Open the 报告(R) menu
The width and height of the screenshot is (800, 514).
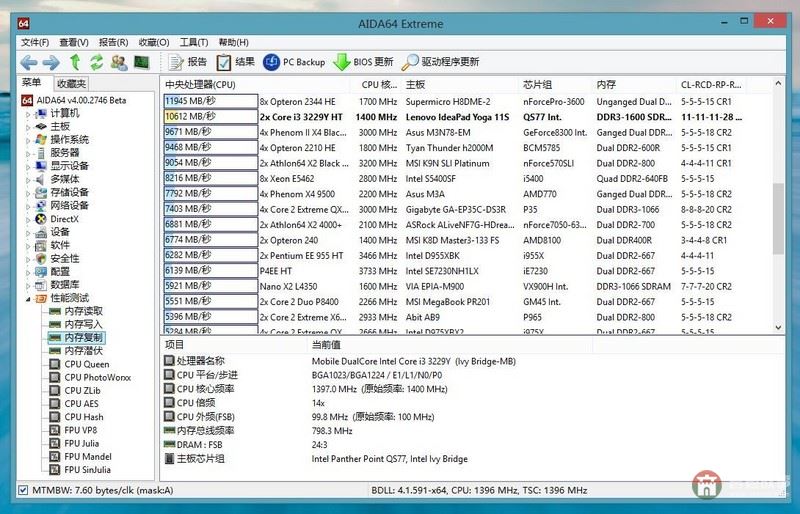click(x=113, y=42)
